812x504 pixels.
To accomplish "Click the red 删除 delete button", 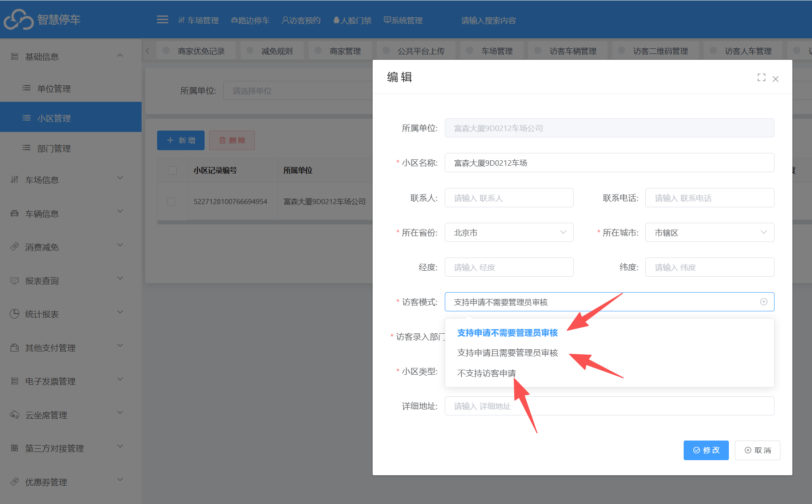I will [232, 140].
